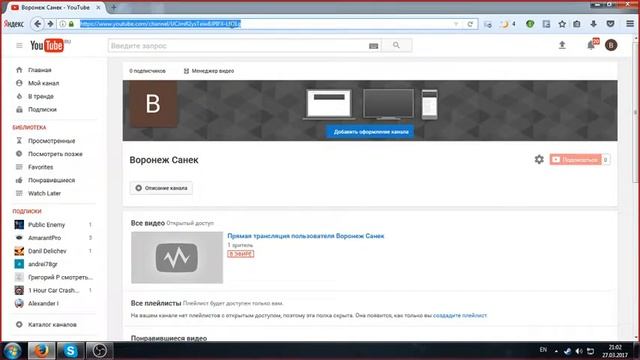Screen dimensions: 640x360
Task: Click the upload video arrow icon
Action: tap(562, 45)
